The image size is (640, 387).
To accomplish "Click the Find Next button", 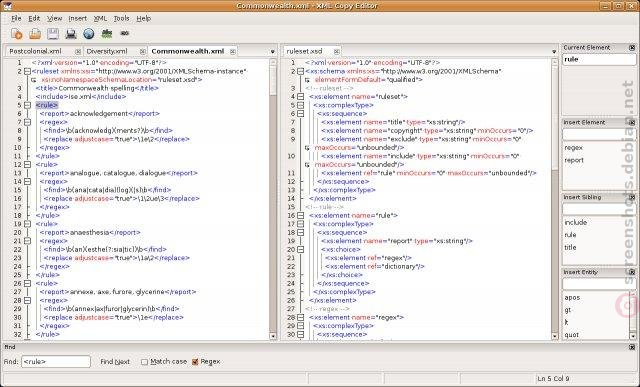I will click(115, 362).
